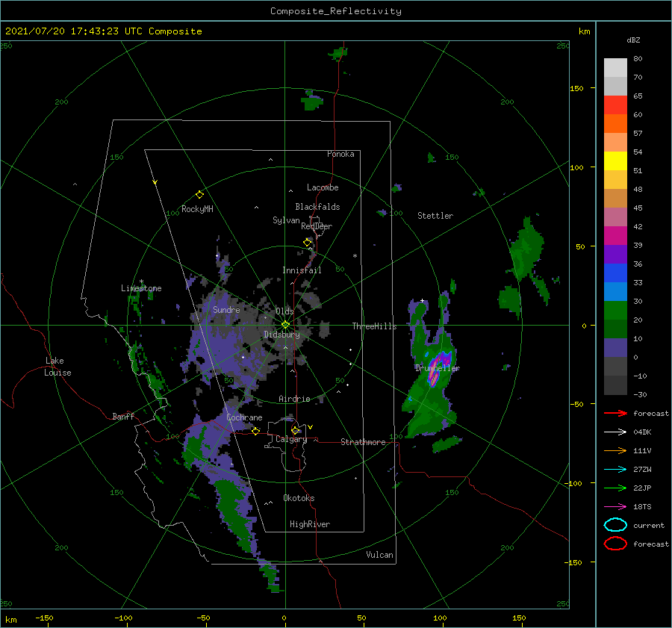Click the 36 dBZ blue color swatch
672x628 pixels.
615,273
